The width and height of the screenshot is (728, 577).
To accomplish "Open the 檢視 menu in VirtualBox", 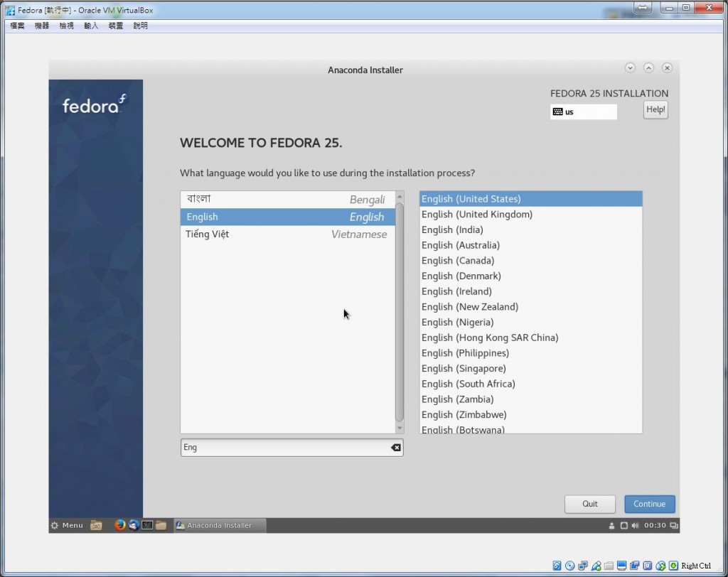I will pyautogui.click(x=66, y=26).
